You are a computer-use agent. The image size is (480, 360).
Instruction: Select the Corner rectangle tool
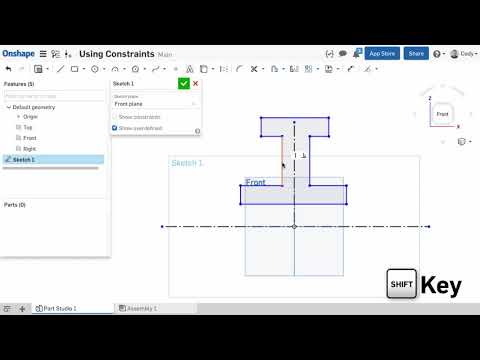[75, 69]
